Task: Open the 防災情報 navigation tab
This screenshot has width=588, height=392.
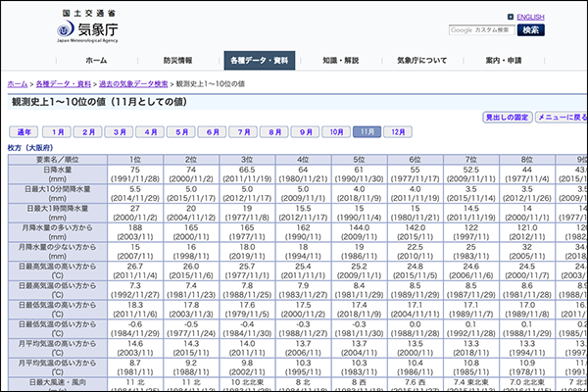Action: pos(178,61)
